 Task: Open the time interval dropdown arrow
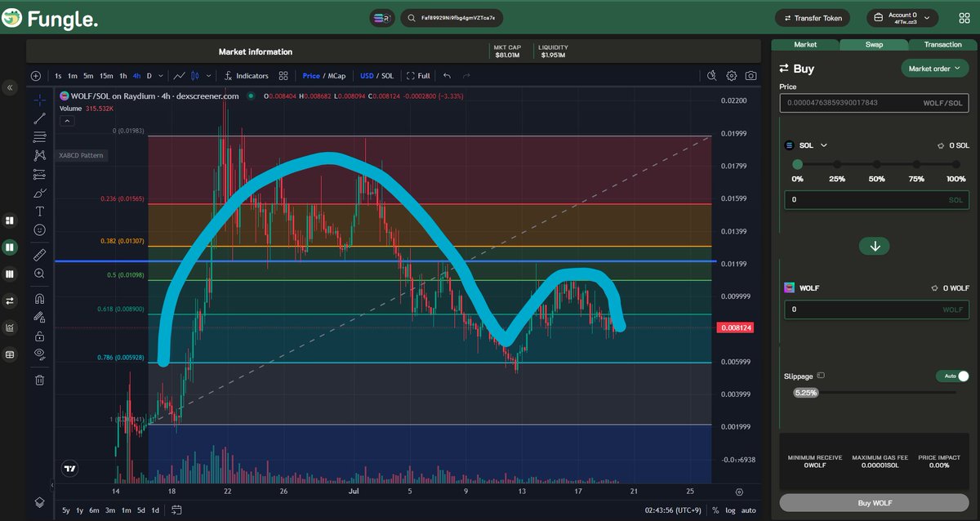(161, 76)
